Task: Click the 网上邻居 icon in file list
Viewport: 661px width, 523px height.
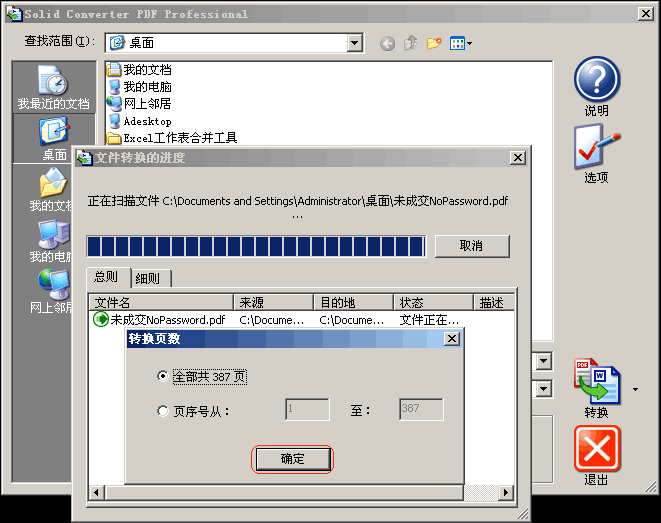Action: click(x=114, y=104)
